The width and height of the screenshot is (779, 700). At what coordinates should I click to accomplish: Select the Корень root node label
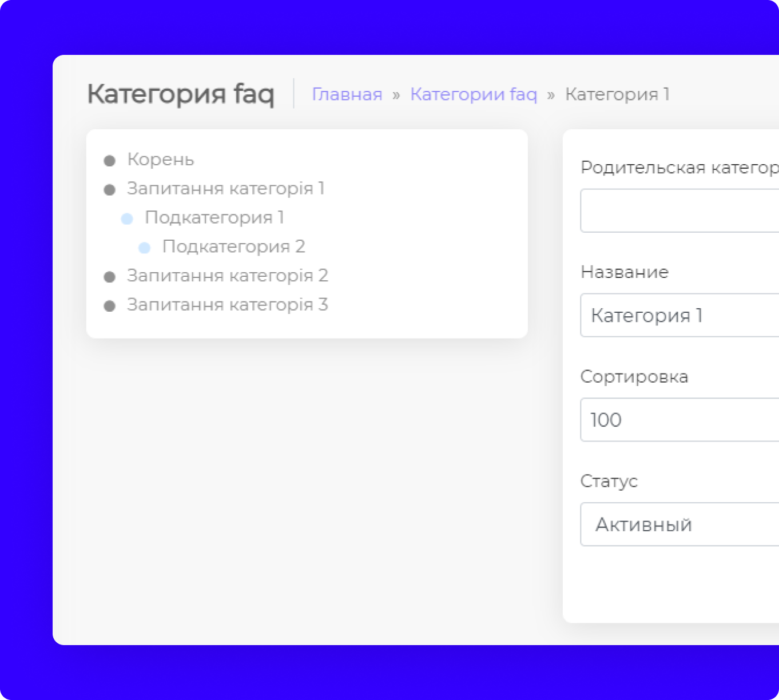(x=161, y=160)
